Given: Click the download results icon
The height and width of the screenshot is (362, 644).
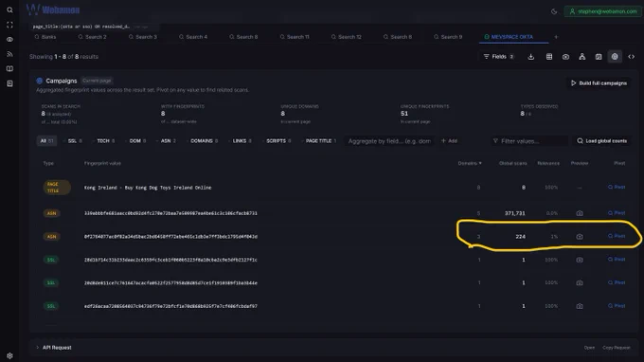Looking at the screenshot, I should [531, 57].
